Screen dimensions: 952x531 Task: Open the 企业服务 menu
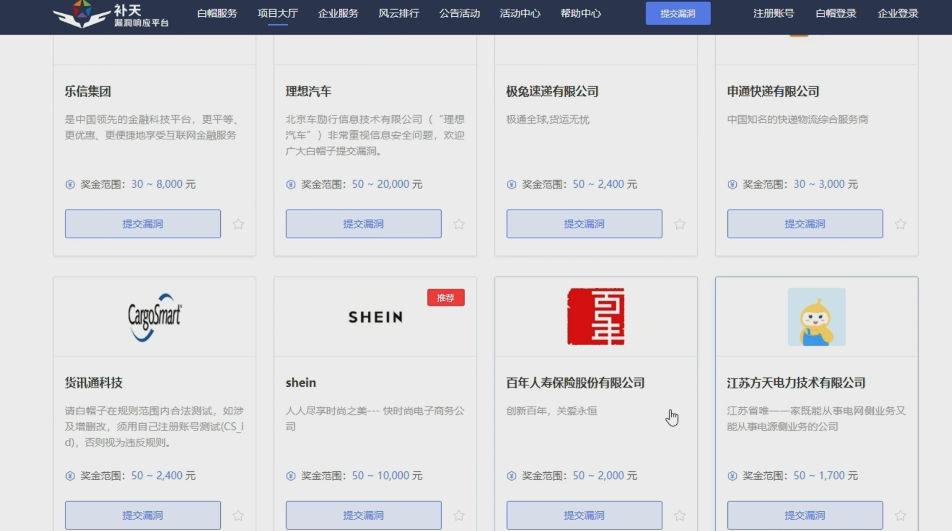point(338,13)
